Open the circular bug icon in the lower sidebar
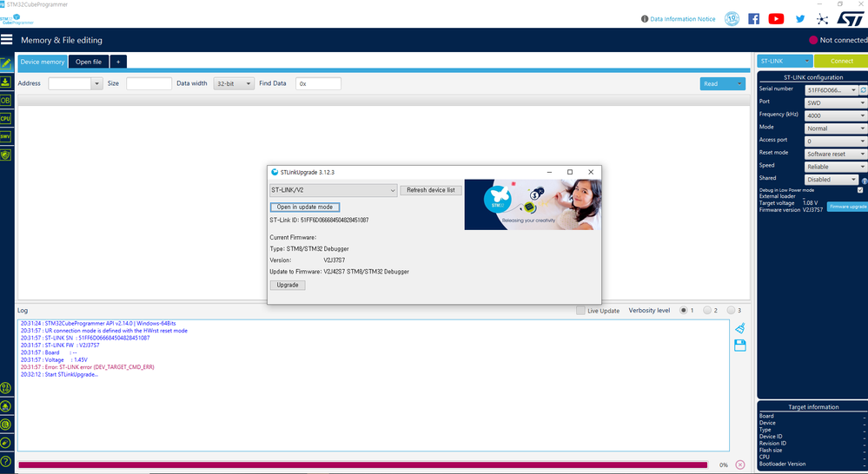Viewport: 868px width, 474px height. coord(5,406)
